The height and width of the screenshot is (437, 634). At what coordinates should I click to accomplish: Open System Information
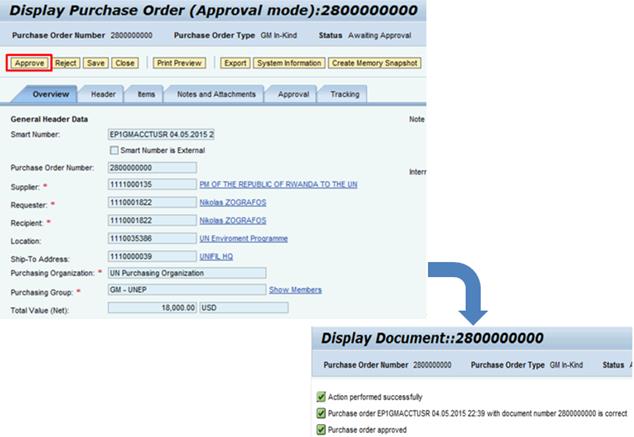pos(289,63)
